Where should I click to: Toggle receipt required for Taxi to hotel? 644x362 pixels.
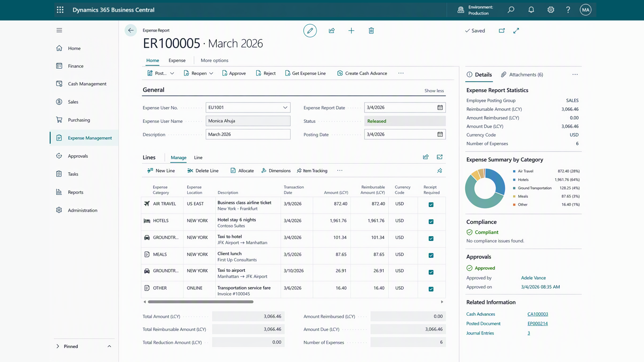431,239
